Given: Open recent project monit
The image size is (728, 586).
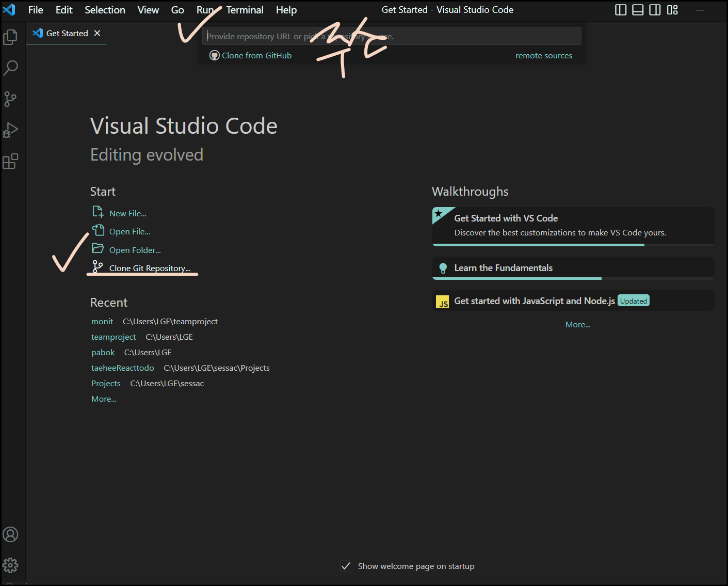Looking at the screenshot, I should click(x=102, y=321).
